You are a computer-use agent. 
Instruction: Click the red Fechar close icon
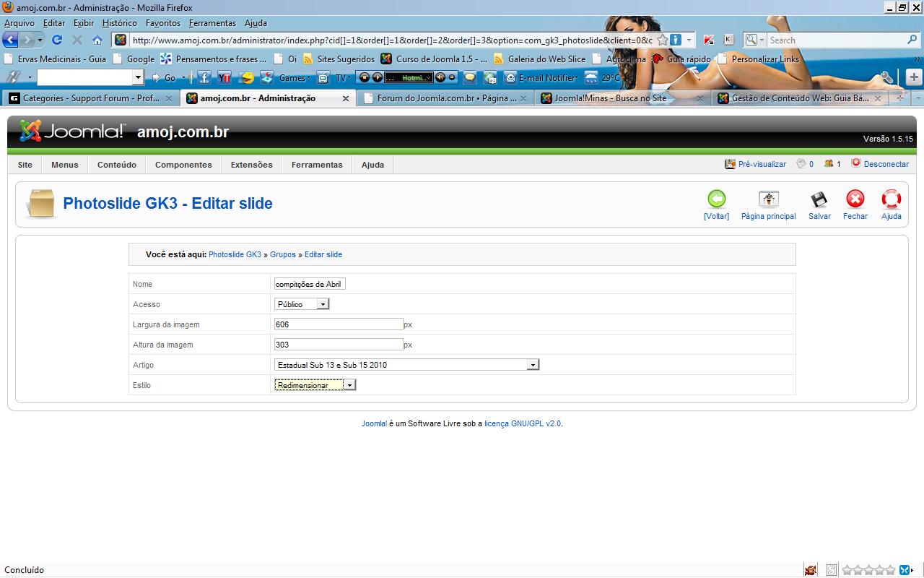click(x=855, y=199)
